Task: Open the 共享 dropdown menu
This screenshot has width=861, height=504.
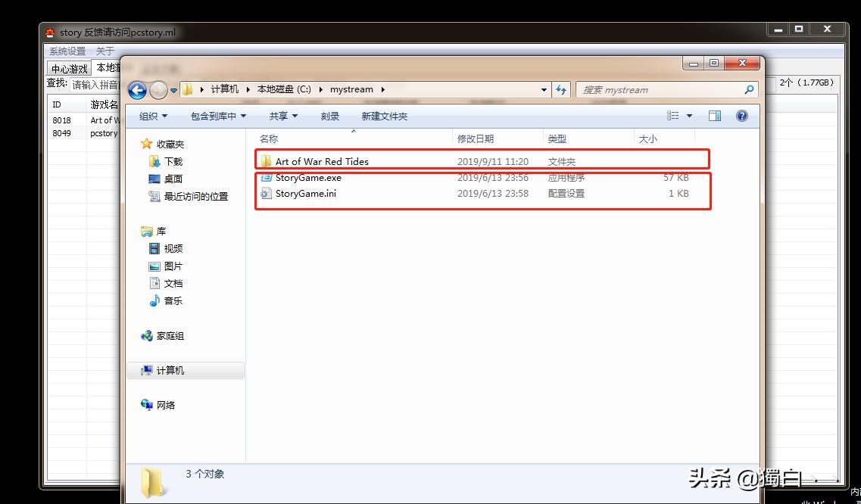Action: click(282, 115)
